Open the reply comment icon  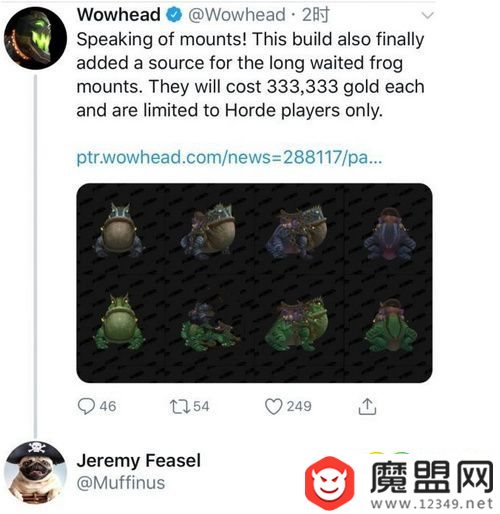pos(86,406)
